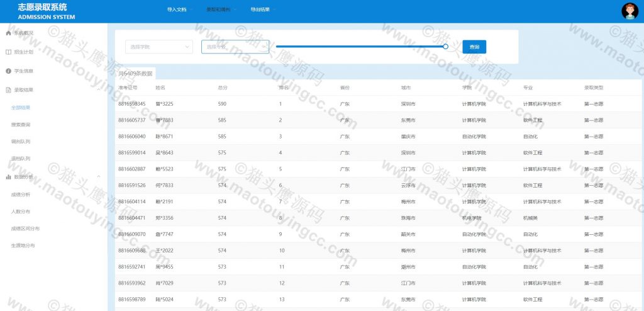644x311 pixels.
Task: Open 退档队列 in the sidebar
Action: [x=21, y=159]
